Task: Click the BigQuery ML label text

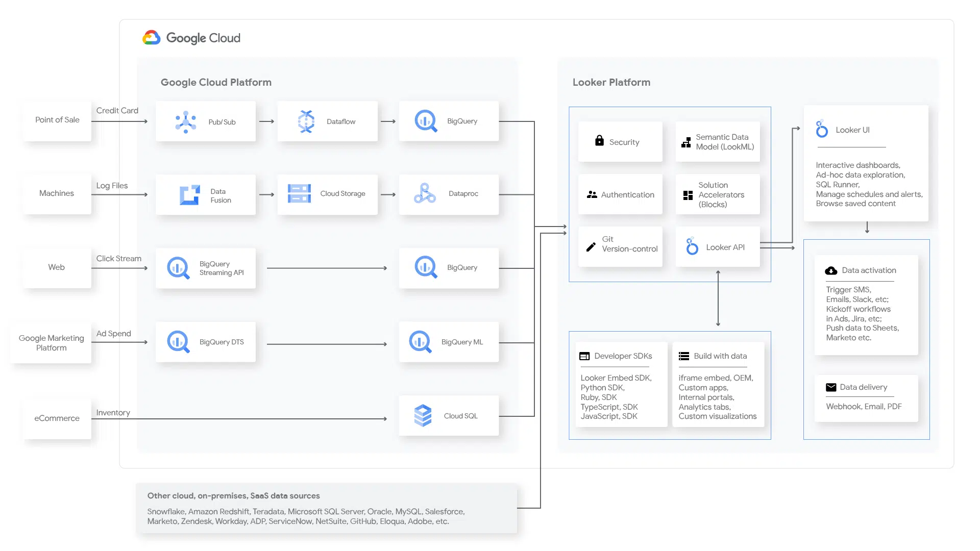Action: coord(462,342)
